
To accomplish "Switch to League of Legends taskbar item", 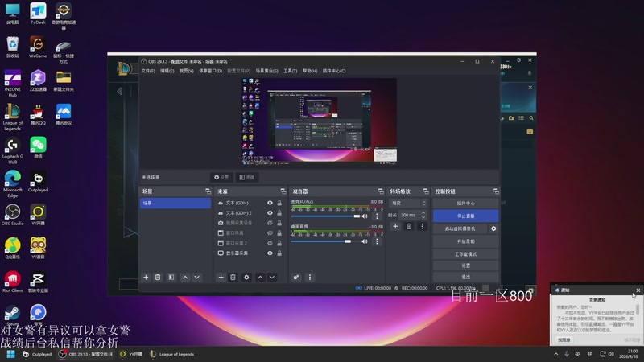I will tap(171, 354).
